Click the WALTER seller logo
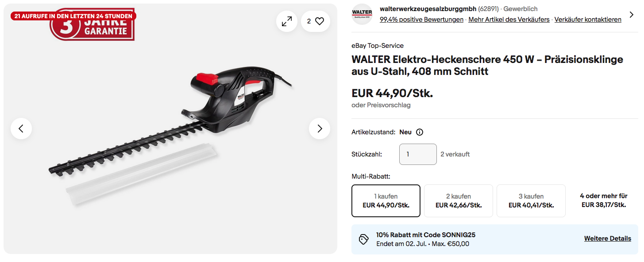Viewport: 644px width, 262px height. click(362, 14)
